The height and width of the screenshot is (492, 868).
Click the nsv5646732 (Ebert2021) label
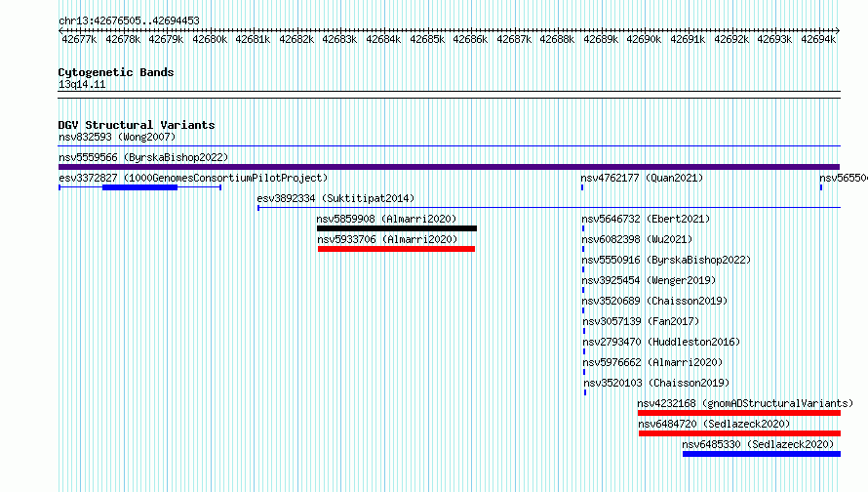point(646,219)
